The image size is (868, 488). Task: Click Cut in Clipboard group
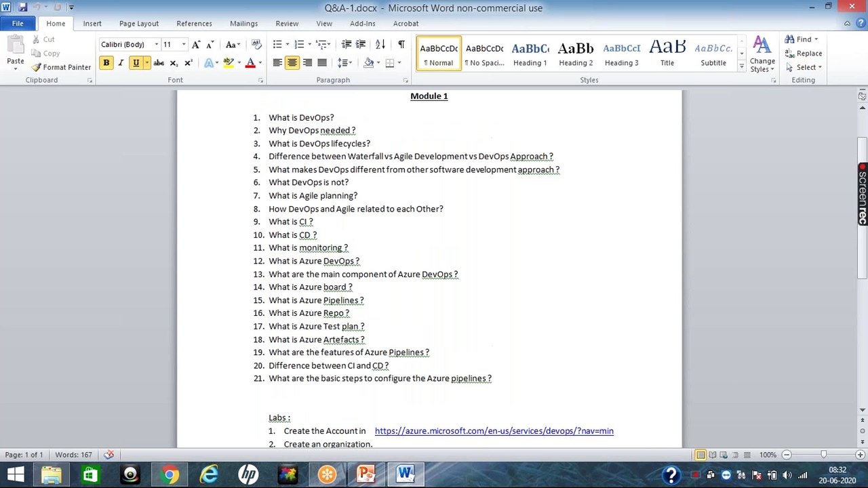pos(43,39)
